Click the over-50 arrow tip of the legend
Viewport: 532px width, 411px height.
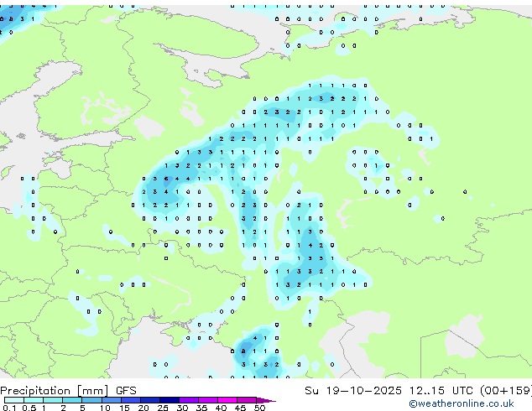click(266, 400)
